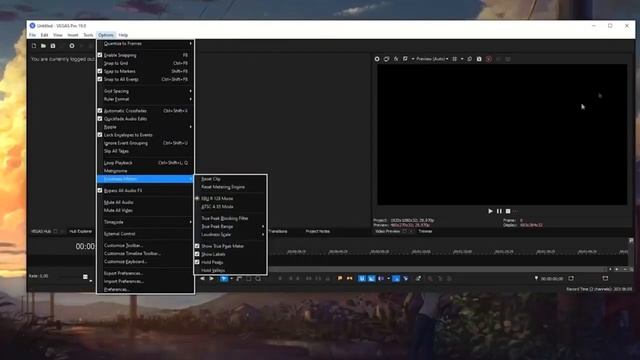Click the Insert Marker orange icon

click(x=340, y=278)
